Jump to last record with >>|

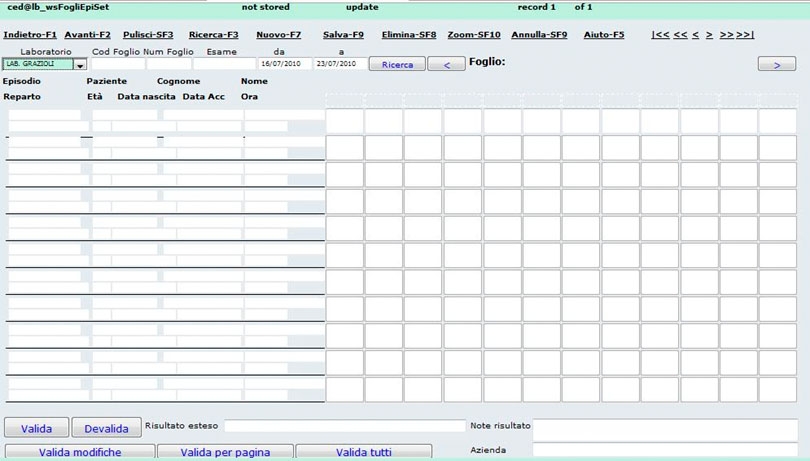click(745, 35)
